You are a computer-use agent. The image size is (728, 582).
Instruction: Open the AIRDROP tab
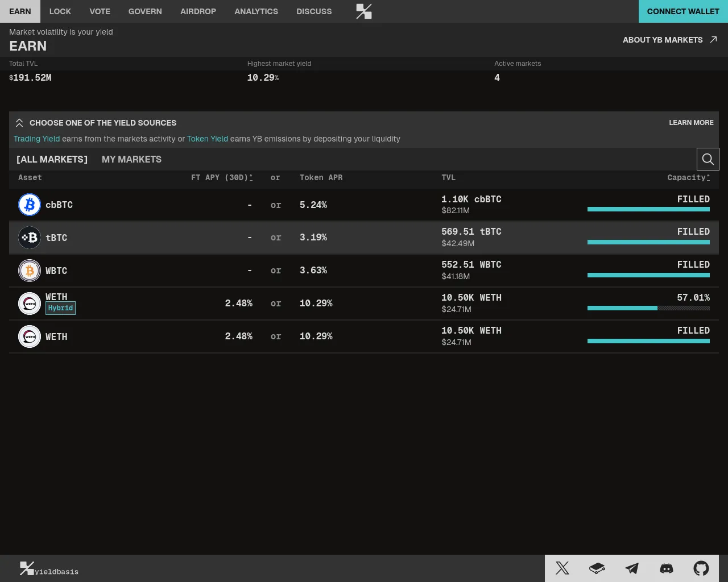pyautogui.click(x=198, y=11)
